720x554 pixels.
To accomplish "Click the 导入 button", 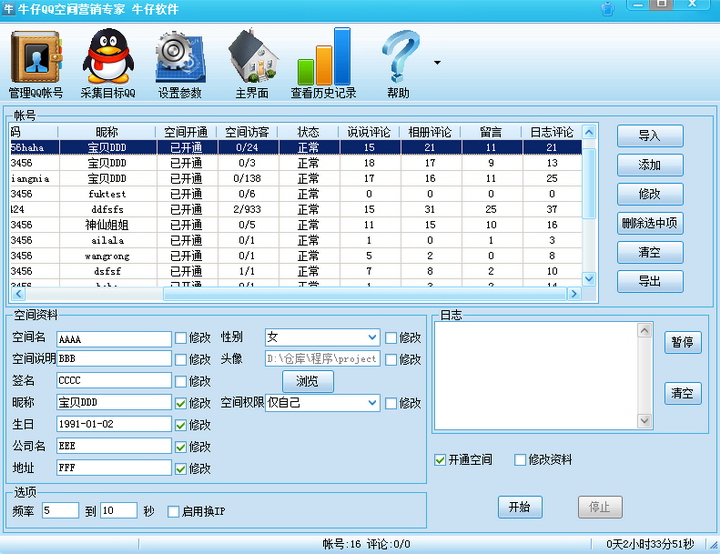I will click(x=650, y=136).
